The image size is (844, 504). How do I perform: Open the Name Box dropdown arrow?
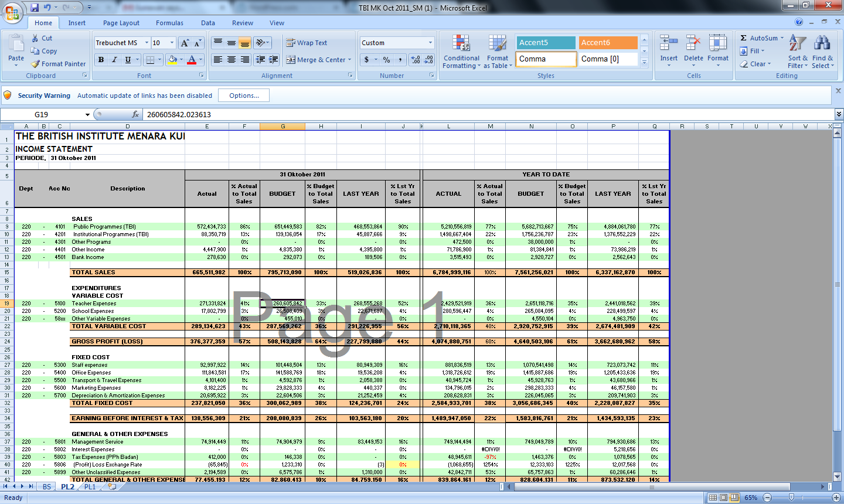click(x=87, y=115)
